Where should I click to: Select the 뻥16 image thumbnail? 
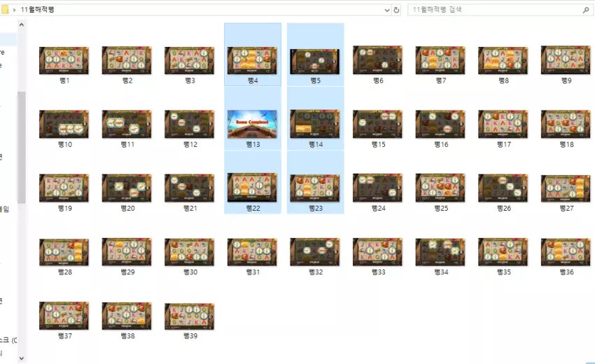tap(440, 124)
